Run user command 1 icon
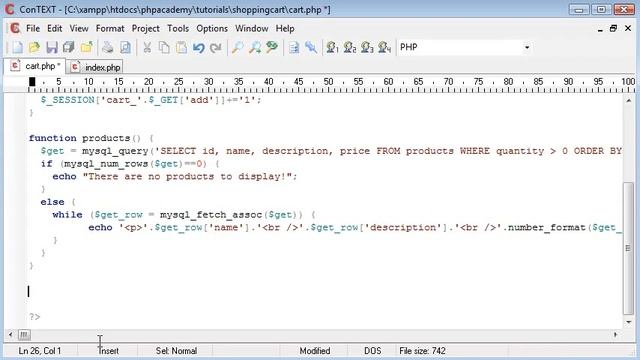640x360 pixels. 332,47
